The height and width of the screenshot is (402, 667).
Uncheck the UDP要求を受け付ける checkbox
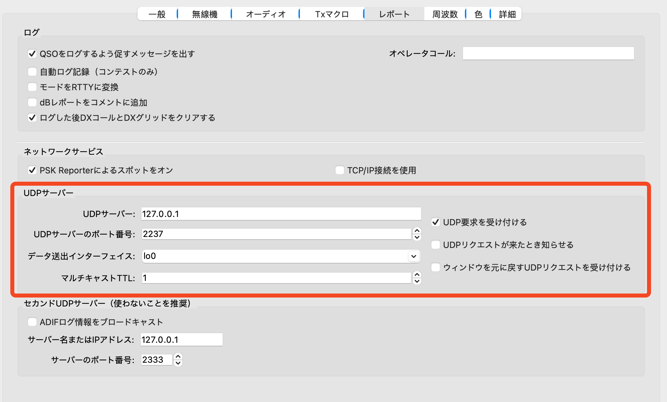click(435, 222)
